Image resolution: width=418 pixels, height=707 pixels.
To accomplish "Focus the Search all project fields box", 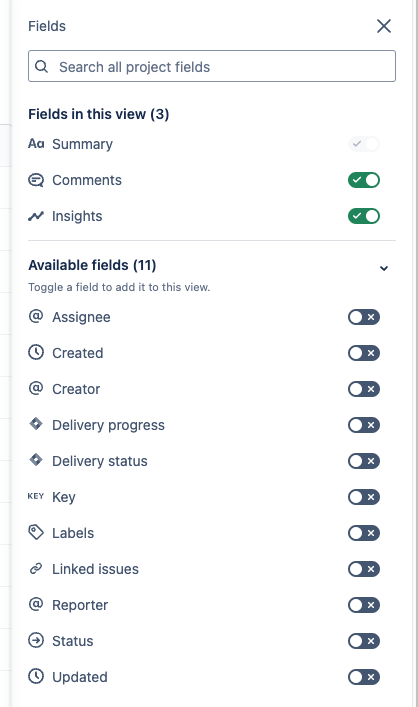I will coord(212,66).
